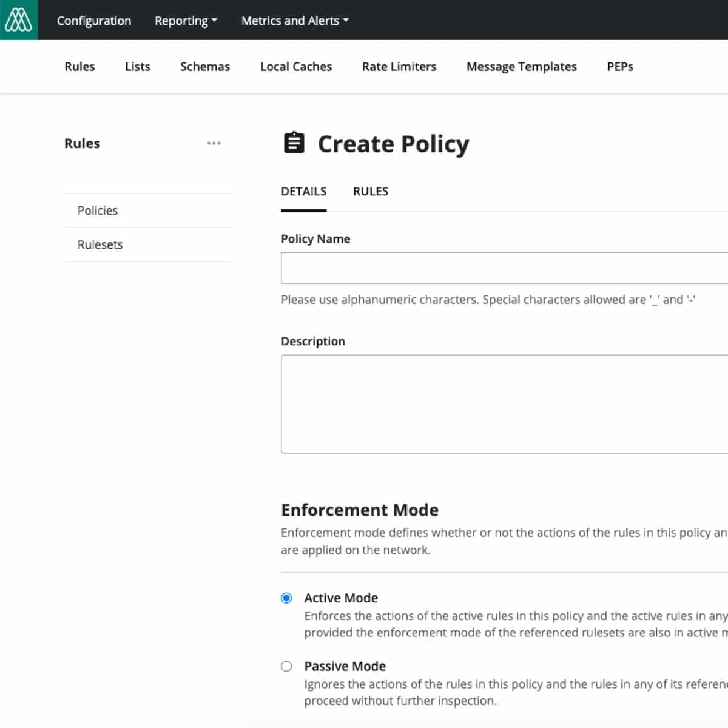Screen dimensions: 728x728
Task: Open the Rate Limiters navigation tab
Action: (x=399, y=67)
